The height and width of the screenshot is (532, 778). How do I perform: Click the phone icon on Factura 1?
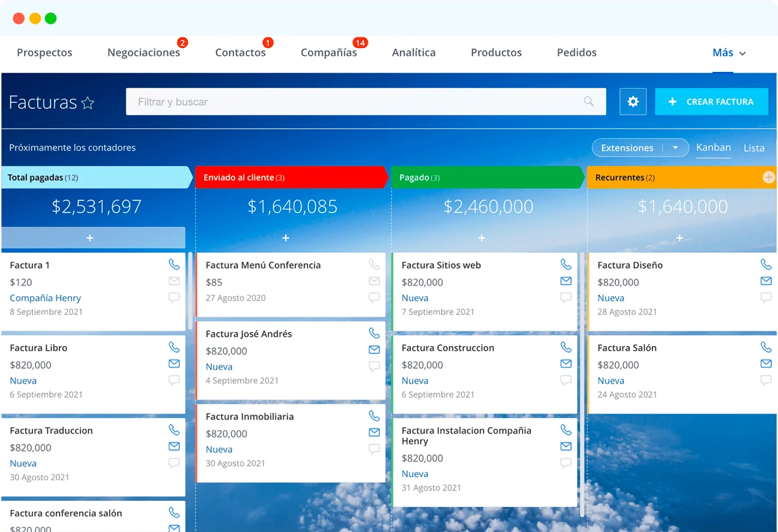(174, 264)
